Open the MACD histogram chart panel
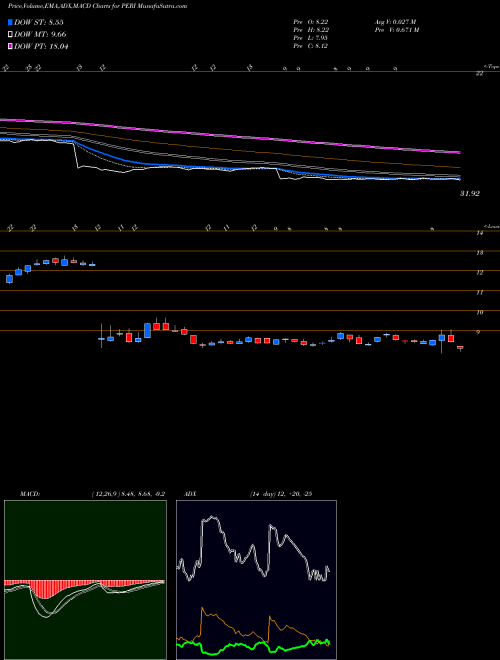 [85, 580]
